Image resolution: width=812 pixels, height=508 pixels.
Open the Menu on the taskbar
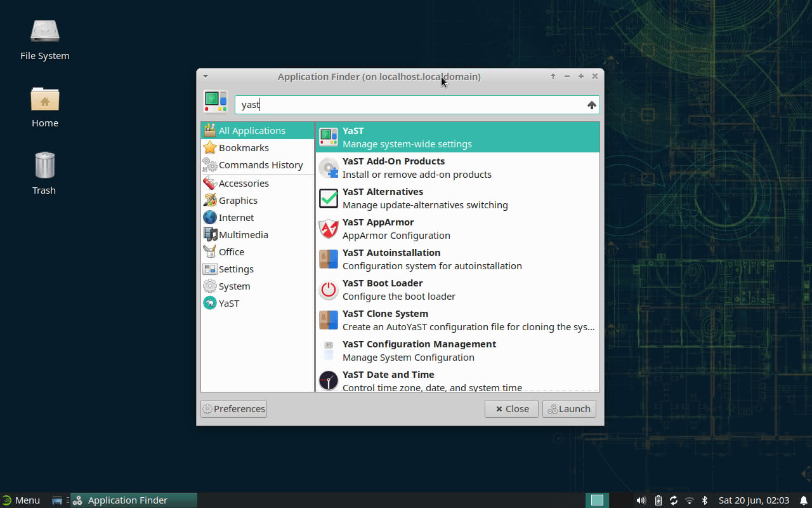coord(22,500)
